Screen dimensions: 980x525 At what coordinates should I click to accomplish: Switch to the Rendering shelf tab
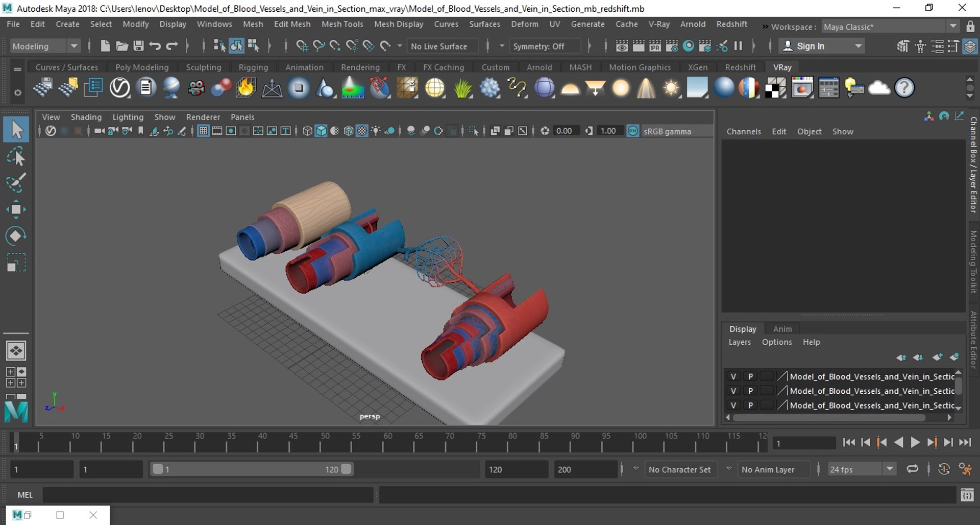click(360, 67)
